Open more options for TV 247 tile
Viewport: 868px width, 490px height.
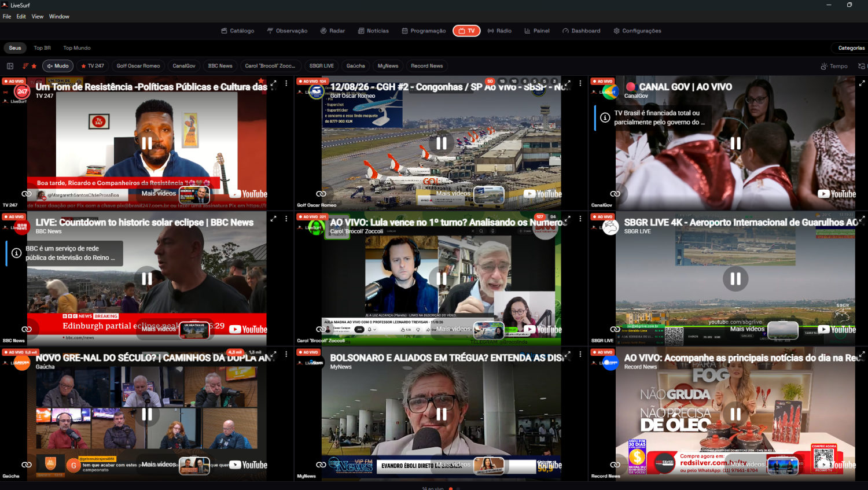click(x=286, y=83)
